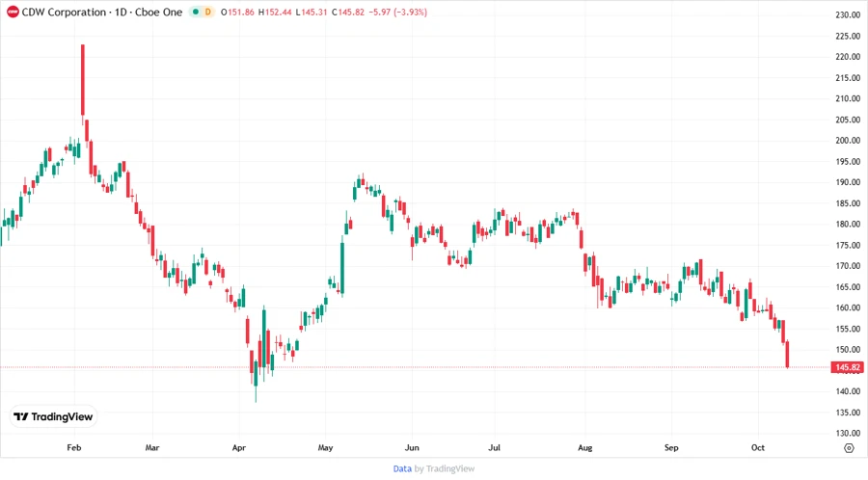The width and height of the screenshot is (868, 480).
Task: Click the 230.00 price axis label
Action: pos(848,14)
